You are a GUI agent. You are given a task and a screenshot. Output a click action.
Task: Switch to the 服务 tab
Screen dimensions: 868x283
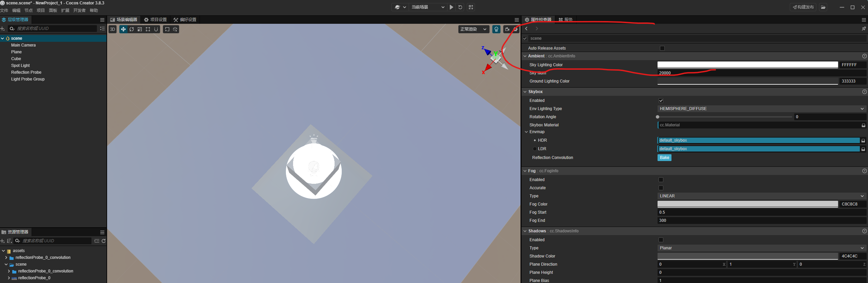[566, 20]
